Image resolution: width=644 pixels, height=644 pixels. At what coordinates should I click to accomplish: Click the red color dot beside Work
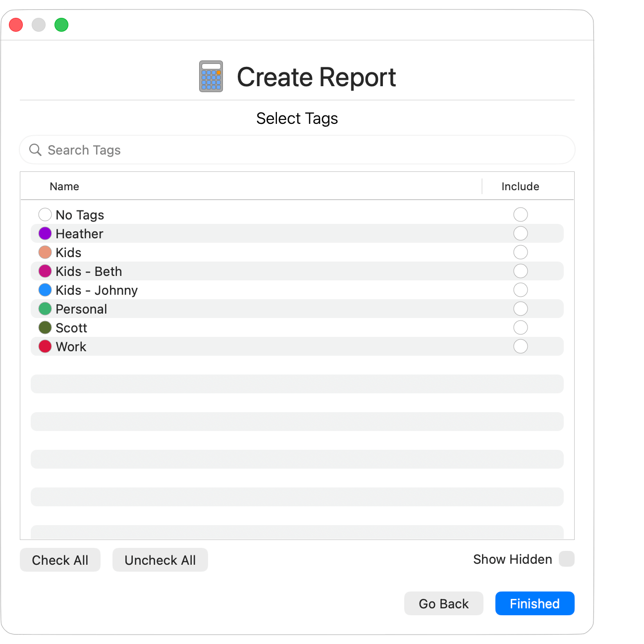[x=45, y=346]
